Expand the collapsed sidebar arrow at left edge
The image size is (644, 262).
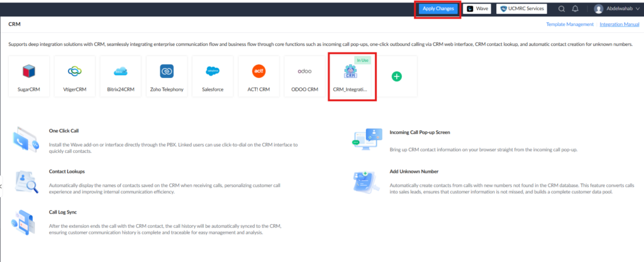coord(1,186)
